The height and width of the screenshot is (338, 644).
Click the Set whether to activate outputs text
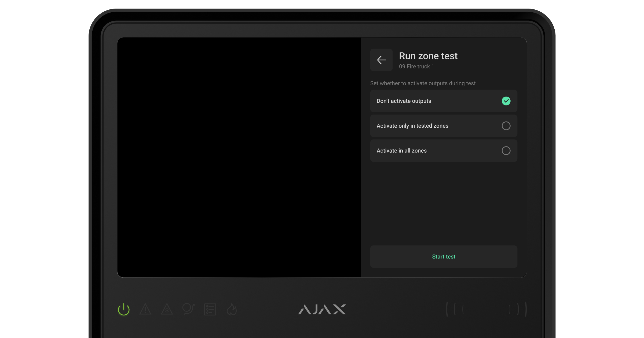click(423, 83)
